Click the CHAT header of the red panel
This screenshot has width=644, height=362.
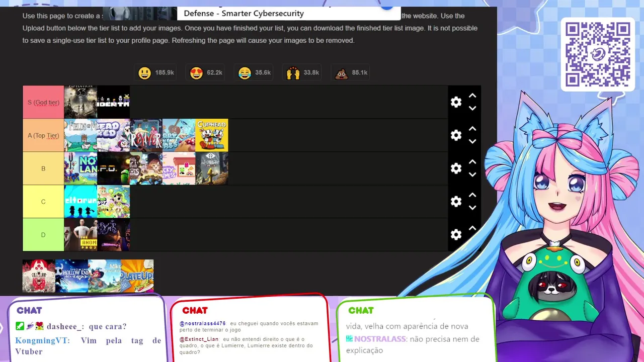pos(195,311)
